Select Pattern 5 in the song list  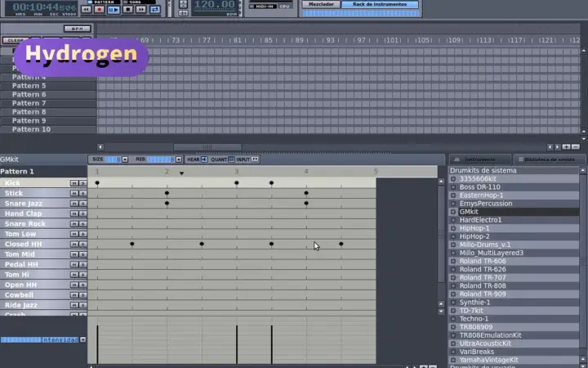point(48,86)
